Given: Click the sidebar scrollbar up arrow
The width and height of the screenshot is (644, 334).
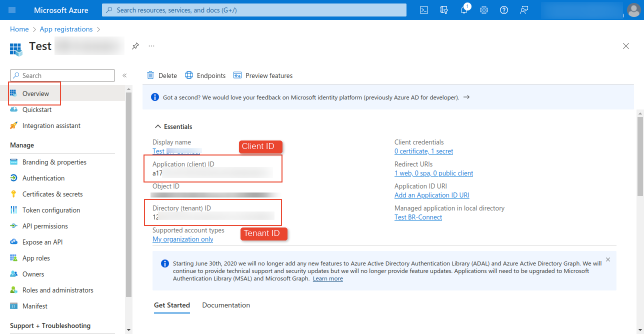Looking at the screenshot, I should (128, 88).
